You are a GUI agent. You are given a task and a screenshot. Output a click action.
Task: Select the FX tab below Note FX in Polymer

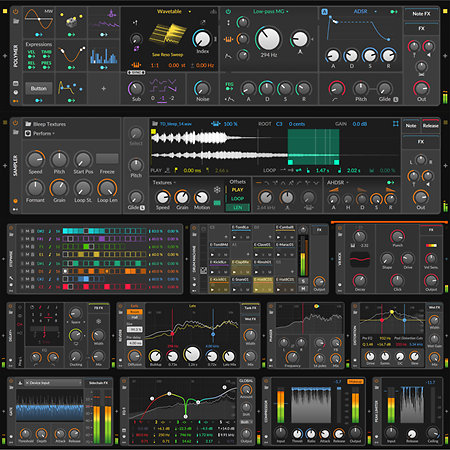click(421, 29)
